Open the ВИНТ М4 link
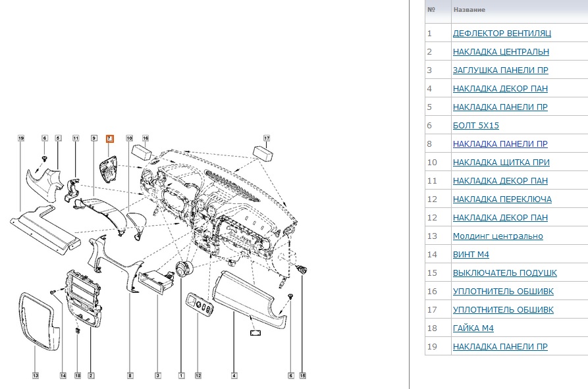This screenshot has width=588, height=389. coord(471,255)
